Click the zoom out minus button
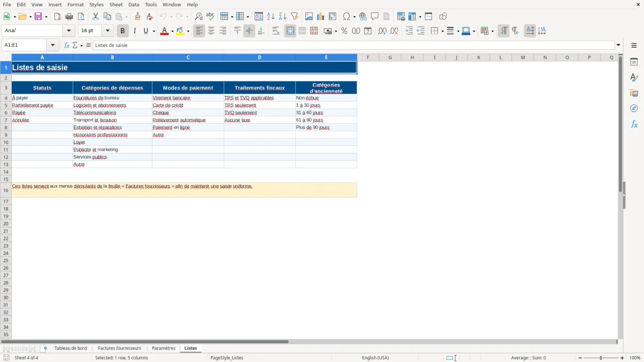The image size is (644, 362). click(x=580, y=358)
